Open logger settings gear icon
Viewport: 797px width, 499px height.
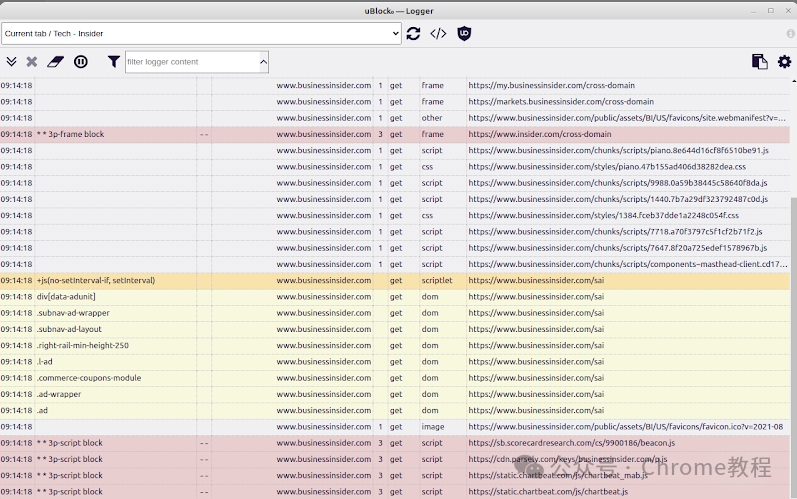(x=784, y=62)
